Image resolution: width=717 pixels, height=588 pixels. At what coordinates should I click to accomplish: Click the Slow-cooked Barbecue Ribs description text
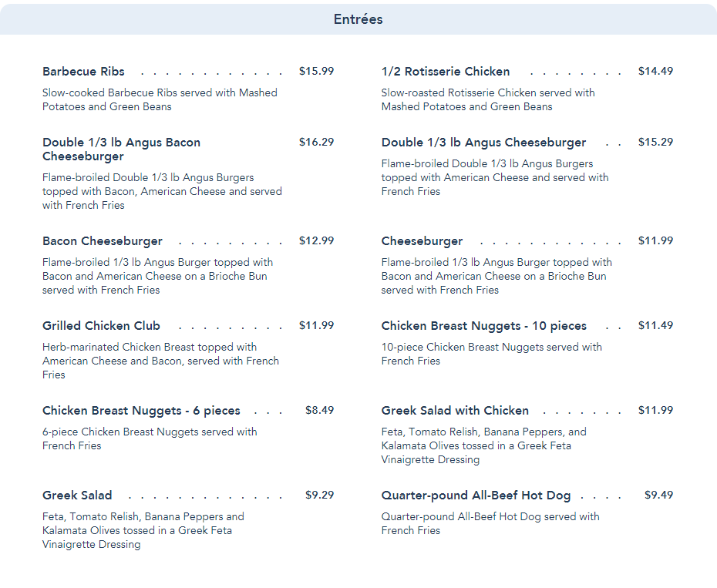(160, 99)
